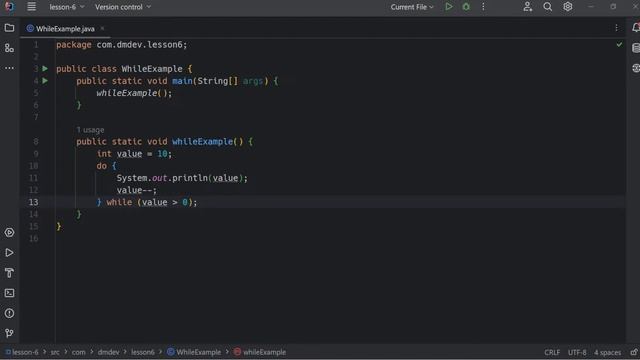Change the 4 spaces indent setting
This screenshot has height=360, width=640.
click(x=607, y=352)
